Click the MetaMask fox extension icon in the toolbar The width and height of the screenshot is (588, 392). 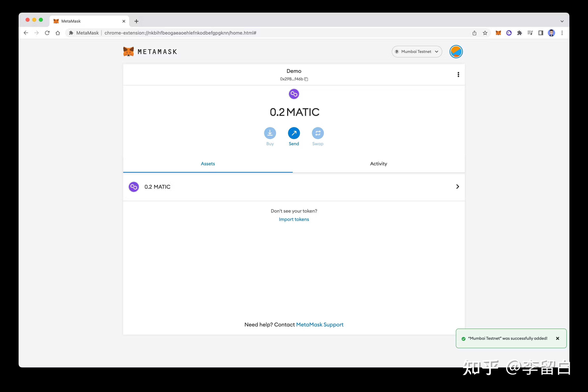pyautogui.click(x=498, y=33)
